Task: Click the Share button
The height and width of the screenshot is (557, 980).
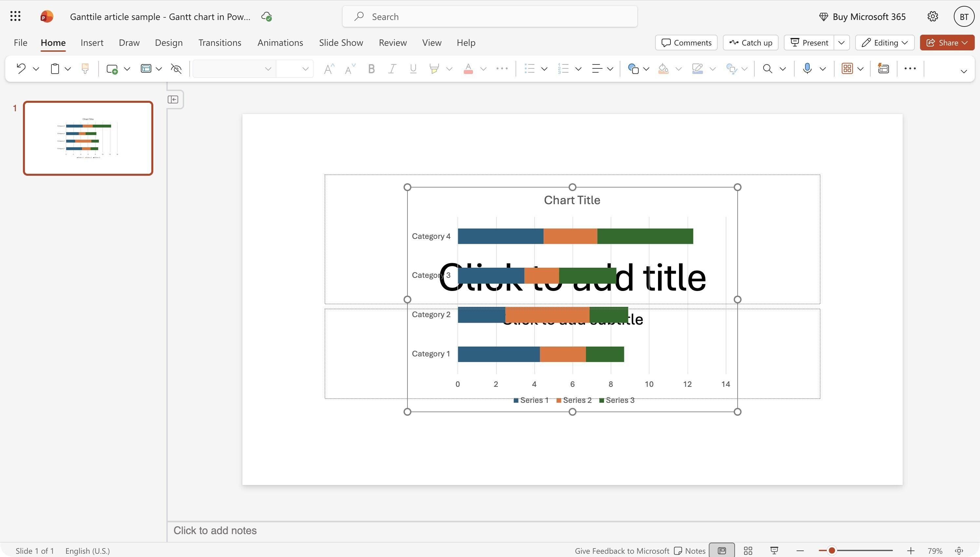Action: pos(947,43)
